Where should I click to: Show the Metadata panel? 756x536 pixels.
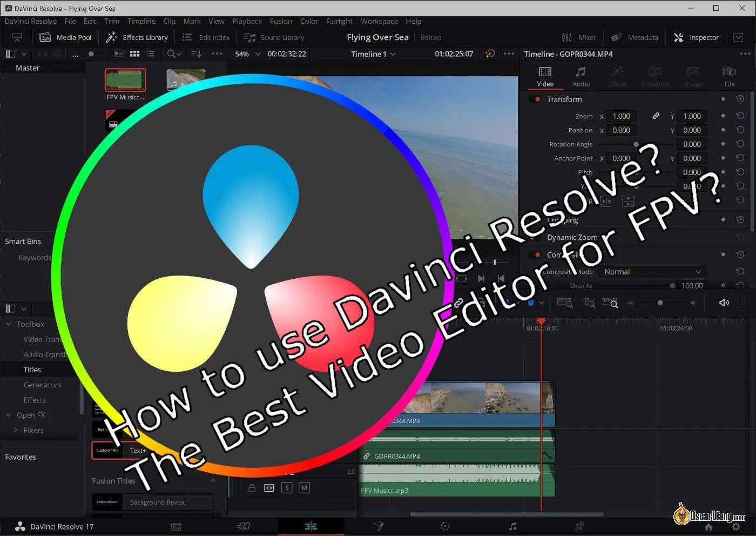634,37
